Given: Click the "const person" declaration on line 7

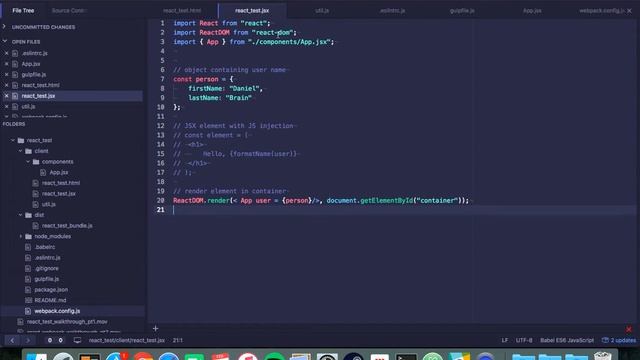Looking at the screenshot, I should coord(196,79).
